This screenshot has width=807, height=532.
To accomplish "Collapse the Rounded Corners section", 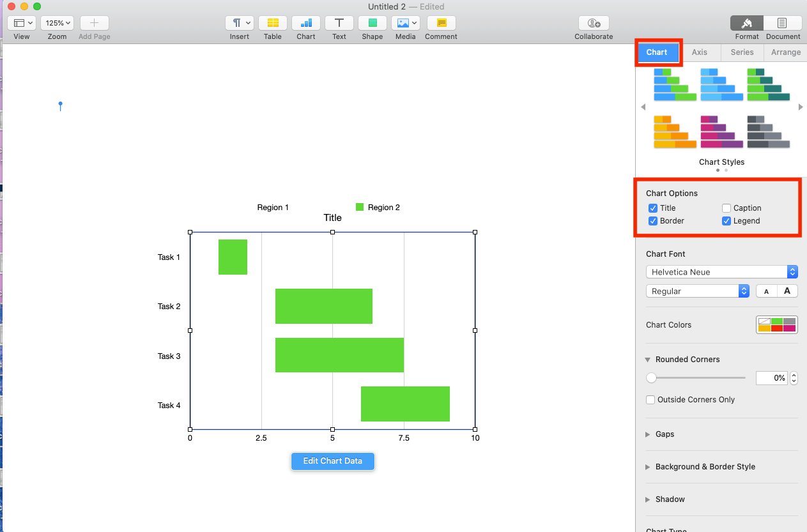I will coord(648,360).
